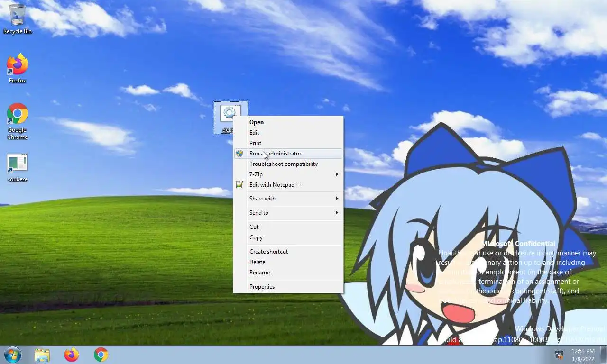Image resolution: width=607 pixels, height=364 pixels.
Task: Choose Edit in the context menu
Action: point(288,133)
